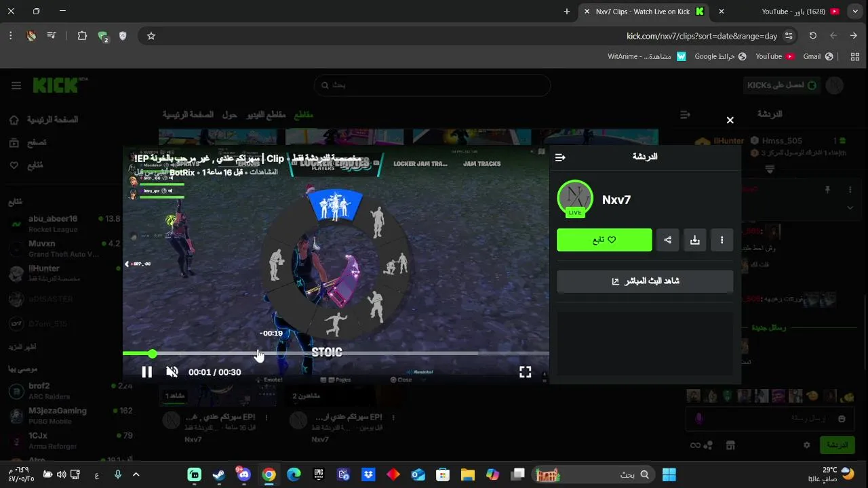
Task: Open Gmail bookmark
Action: pyautogui.click(x=818, y=56)
